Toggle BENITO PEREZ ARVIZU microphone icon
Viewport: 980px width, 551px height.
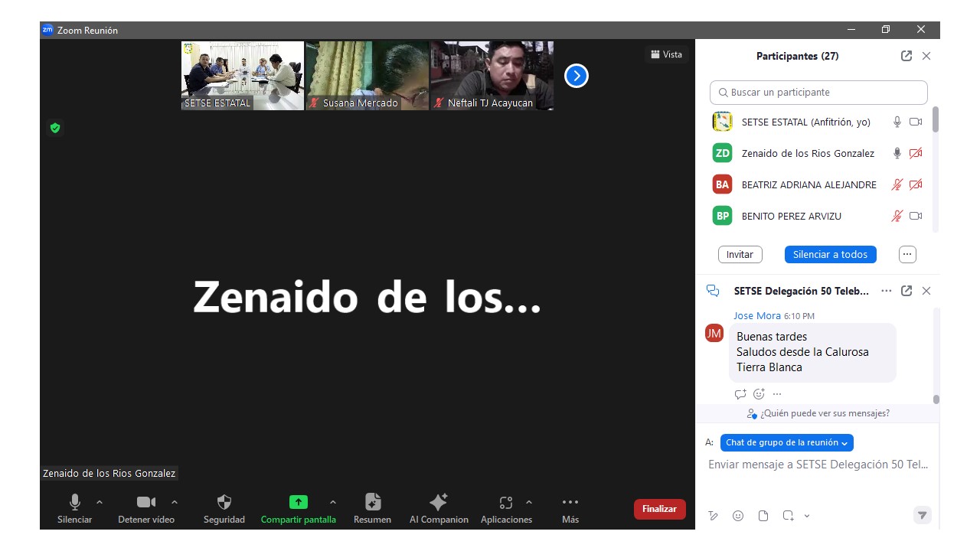pos(897,216)
